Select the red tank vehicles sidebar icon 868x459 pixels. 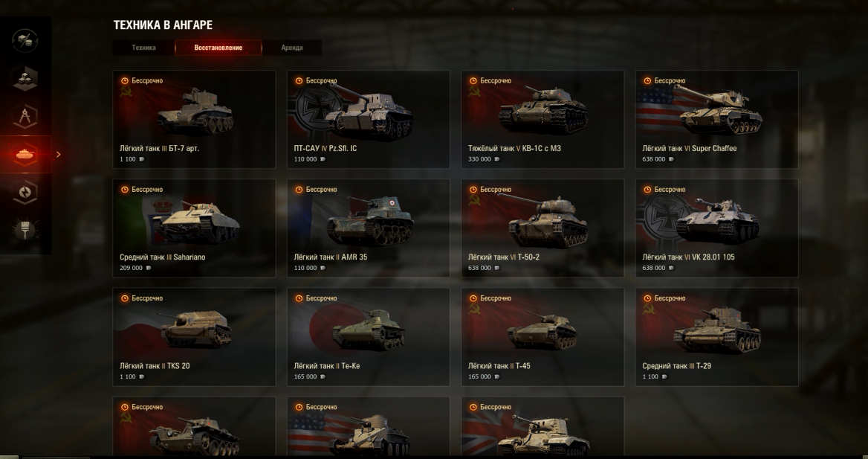click(25, 154)
